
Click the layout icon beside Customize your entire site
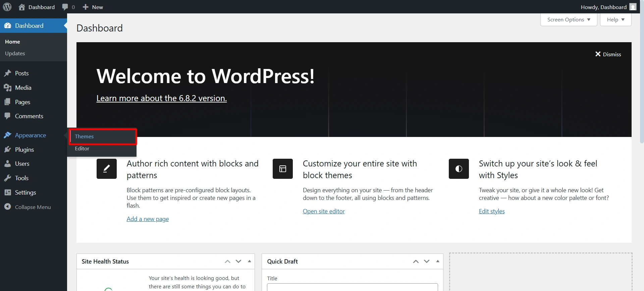coord(283,169)
